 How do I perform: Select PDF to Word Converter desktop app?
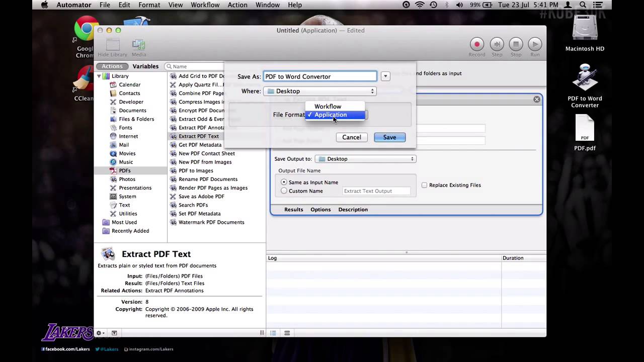tap(585, 85)
